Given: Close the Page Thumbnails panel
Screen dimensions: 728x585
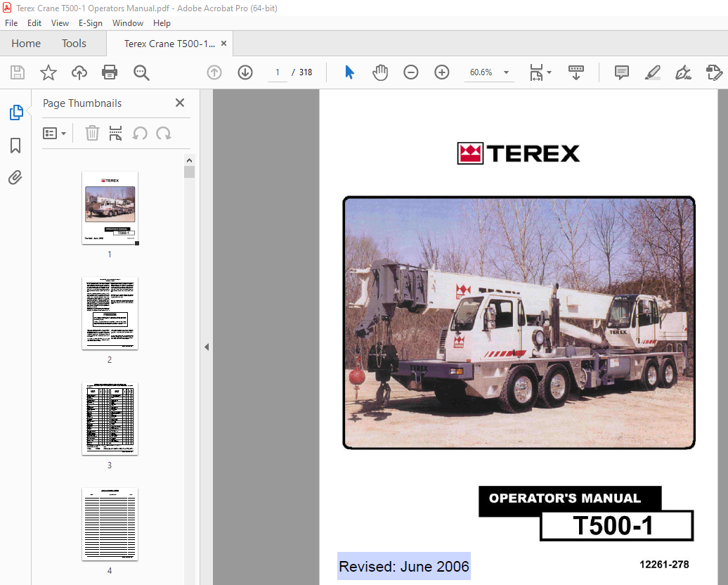Looking at the screenshot, I should coord(180,103).
